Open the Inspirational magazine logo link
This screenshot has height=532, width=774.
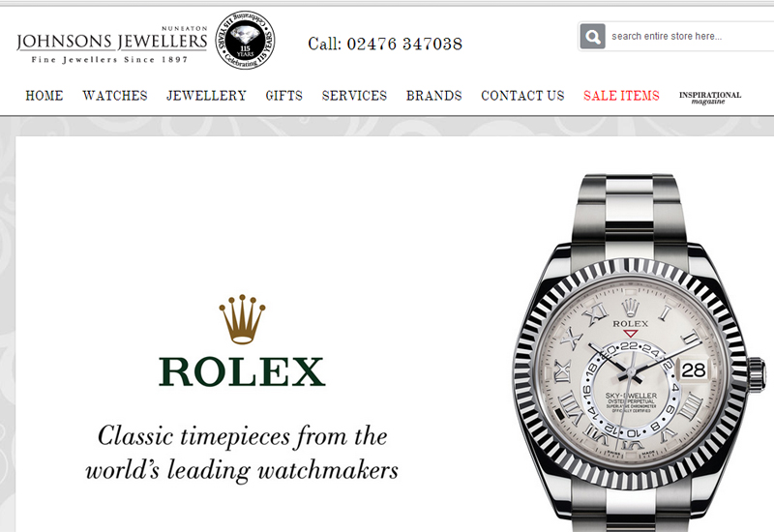pyautogui.click(x=710, y=98)
